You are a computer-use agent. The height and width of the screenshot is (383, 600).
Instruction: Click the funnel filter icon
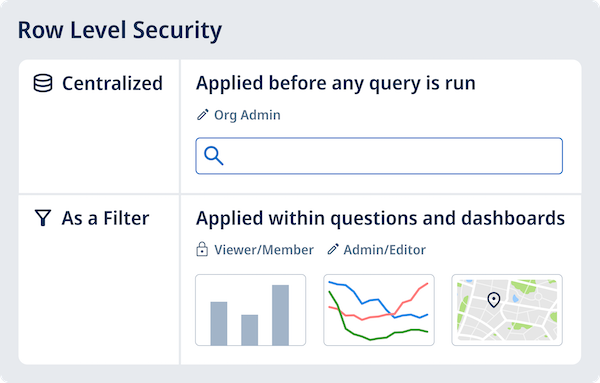(x=42, y=218)
